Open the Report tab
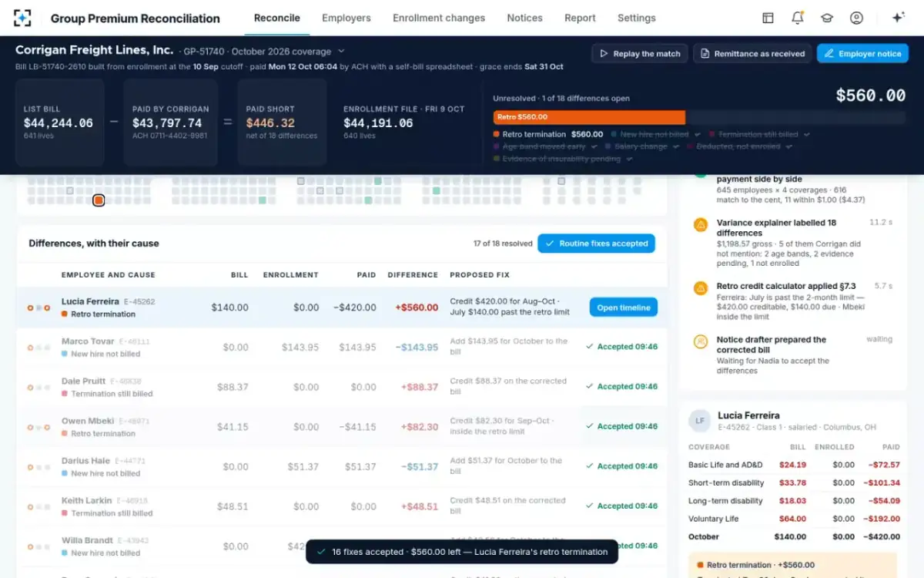This screenshot has height=578, width=924. click(x=580, y=18)
